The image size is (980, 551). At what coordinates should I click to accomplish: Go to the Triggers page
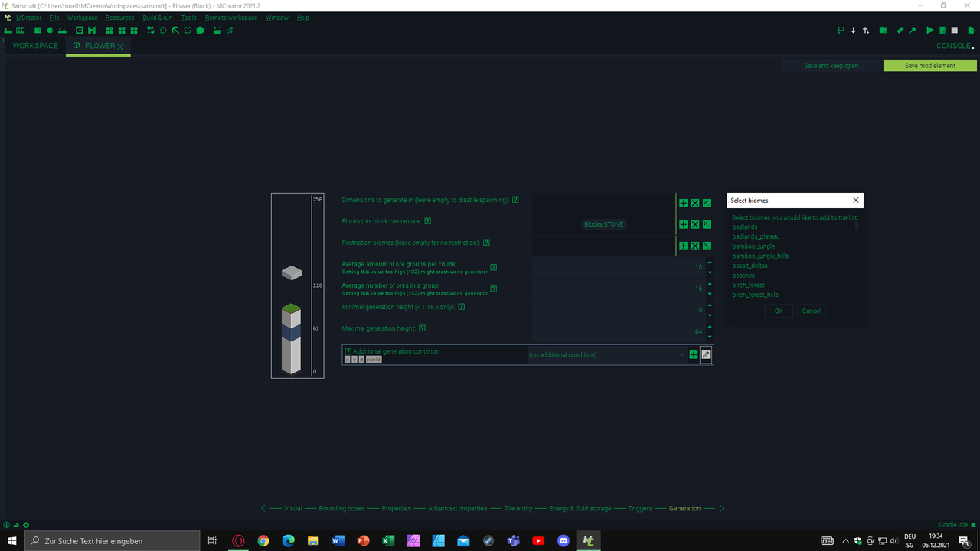pyautogui.click(x=640, y=508)
